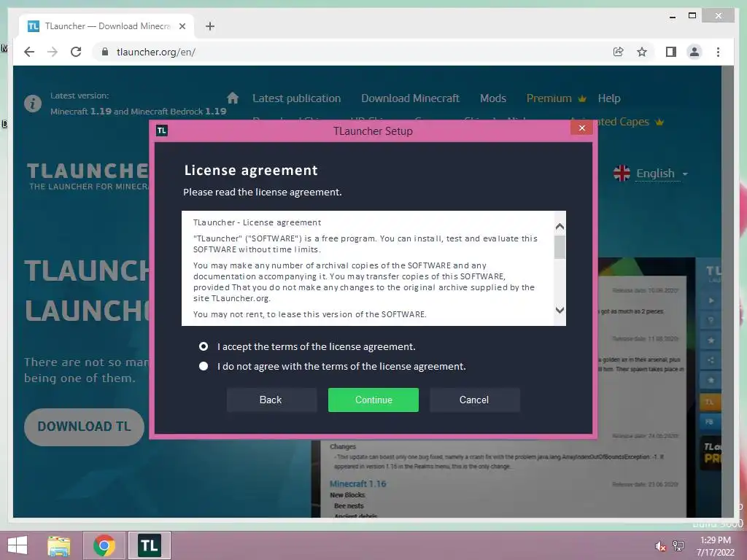Select 'I accept the terms' radio button
Image resolution: width=747 pixels, height=560 pixels.
click(204, 346)
